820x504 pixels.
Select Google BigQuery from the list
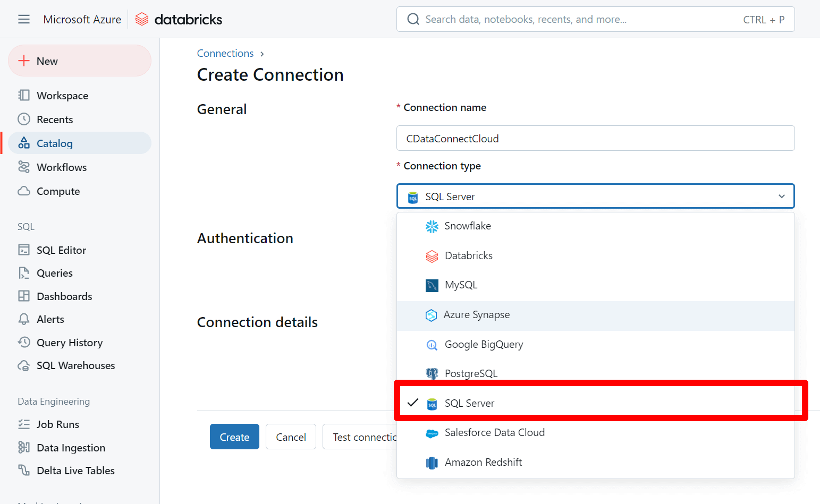tap(595, 345)
